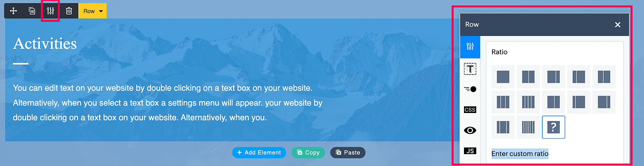The image size is (644, 166).
Task: Switch to the CSS panel tab
Action: pyautogui.click(x=470, y=110)
